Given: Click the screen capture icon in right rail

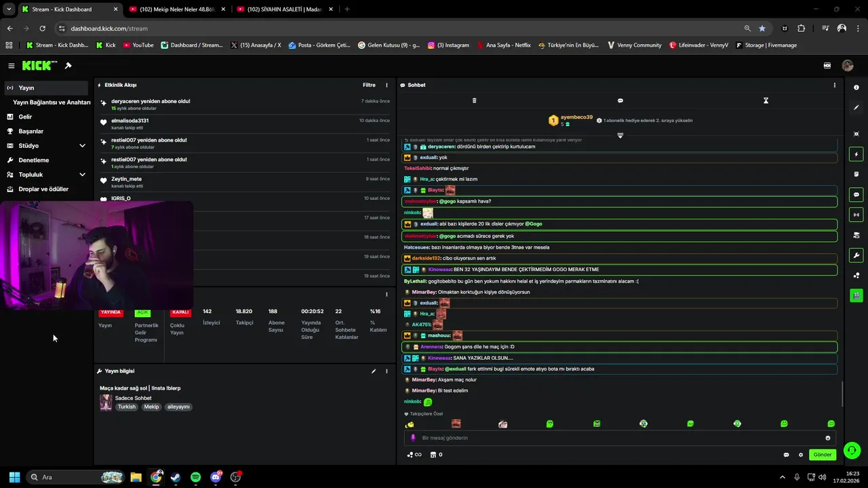Looking at the screenshot, I should [856, 134].
